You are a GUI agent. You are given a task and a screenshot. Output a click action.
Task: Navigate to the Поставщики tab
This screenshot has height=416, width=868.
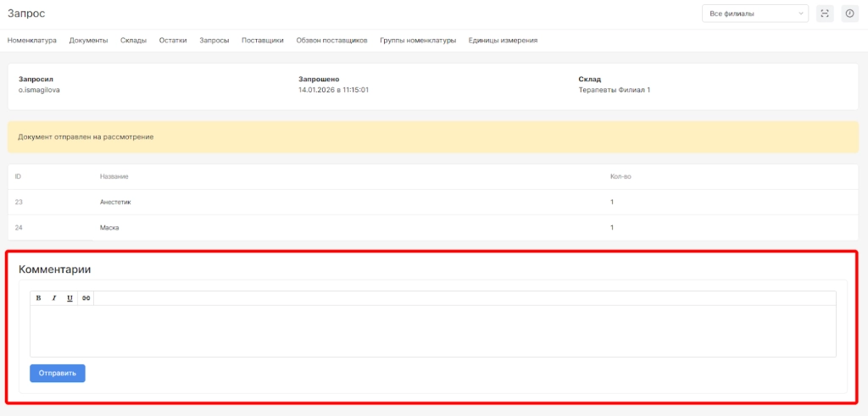tap(263, 40)
